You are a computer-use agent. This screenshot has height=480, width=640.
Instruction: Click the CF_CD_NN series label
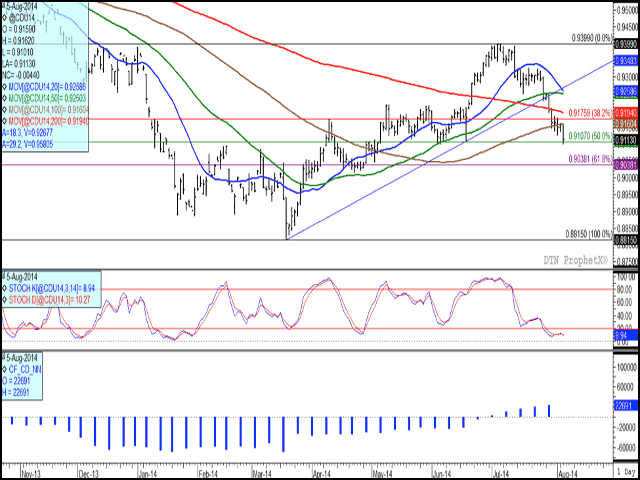[x=24, y=369]
